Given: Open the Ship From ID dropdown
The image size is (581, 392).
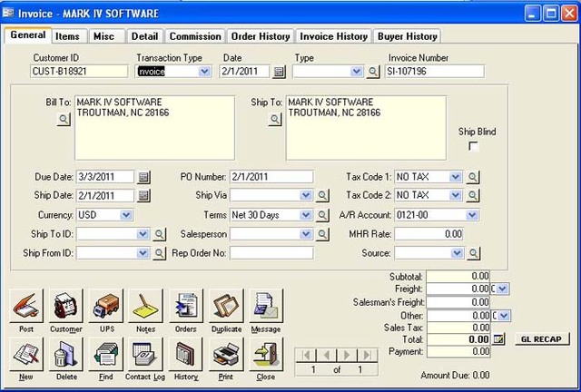Looking at the screenshot, I should pyautogui.click(x=143, y=253).
